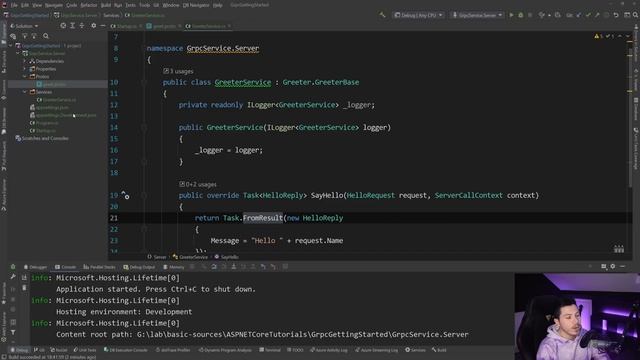Screen dimensions: 640x360
Task: Switch to the Parallel Stacks tab
Action: 100,267
